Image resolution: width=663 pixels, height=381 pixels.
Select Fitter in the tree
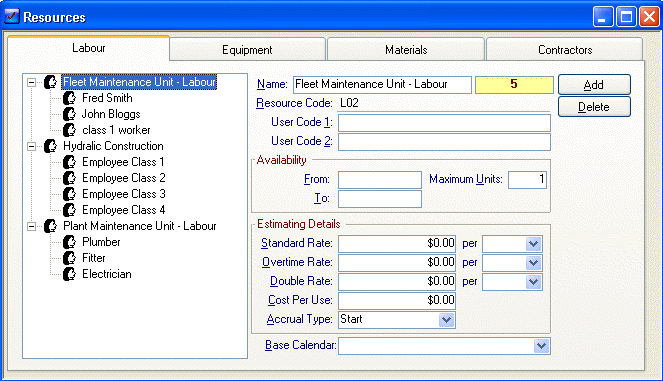tap(93, 258)
